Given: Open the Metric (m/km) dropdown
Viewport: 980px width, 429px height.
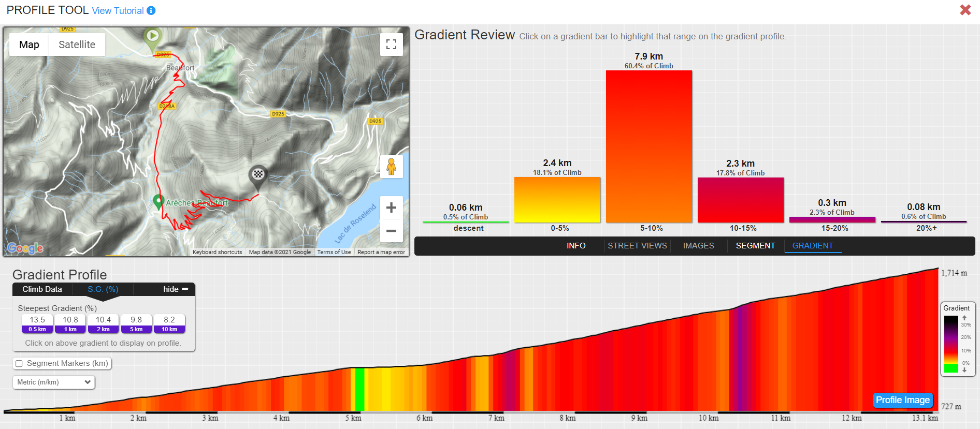Looking at the screenshot, I should click(54, 382).
